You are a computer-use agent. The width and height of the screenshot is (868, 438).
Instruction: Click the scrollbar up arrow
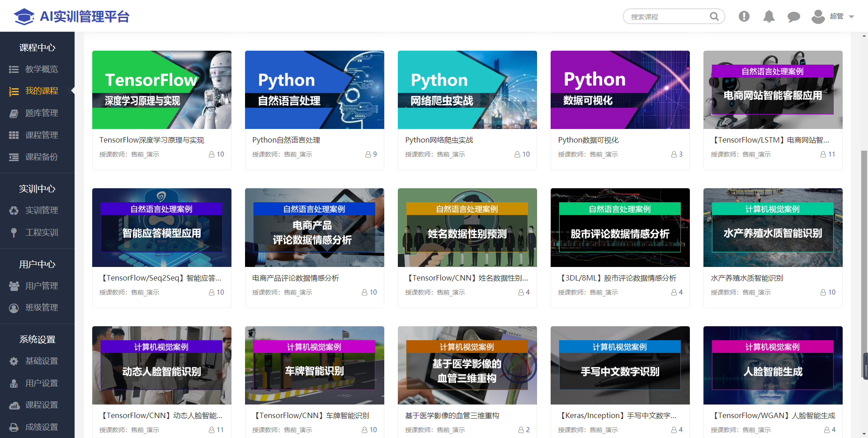coord(864,36)
